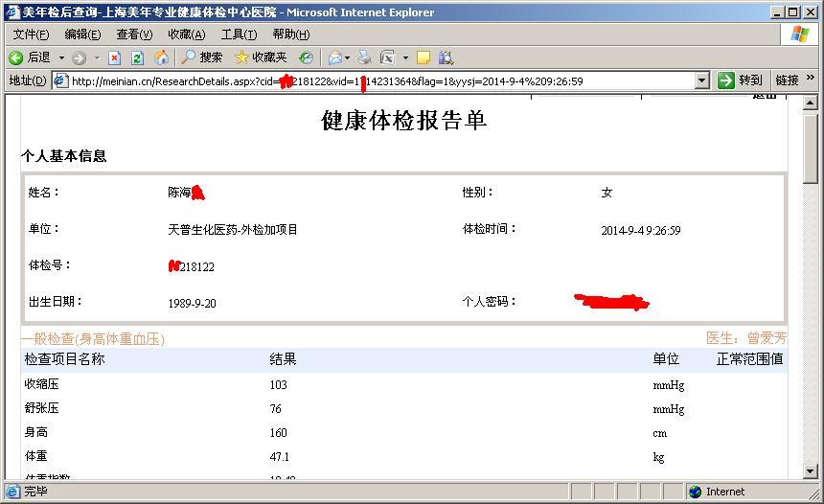824x504 pixels.
Task: Open the 搜索 search tool
Action: pyautogui.click(x=202, y=57)
